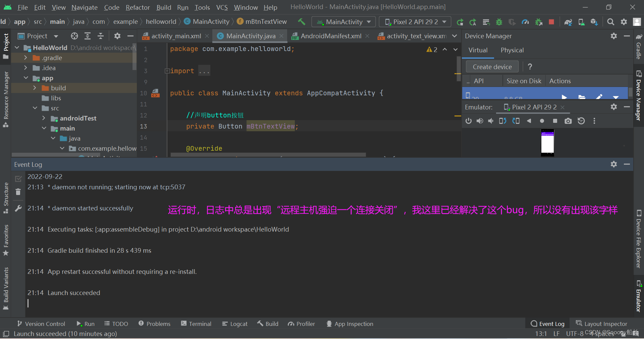Click Expand All icon in Project panel
Screen dimensions: 644x339
pyautogui.click(x=88, y=36)
